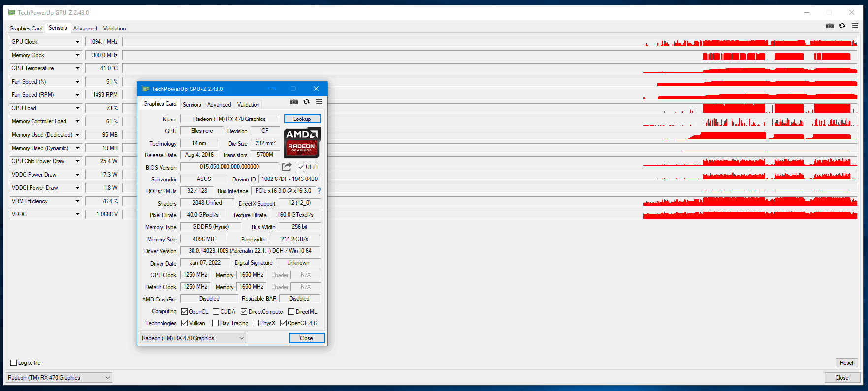Switch to Sensors tab in the dialog

point(192,105)
